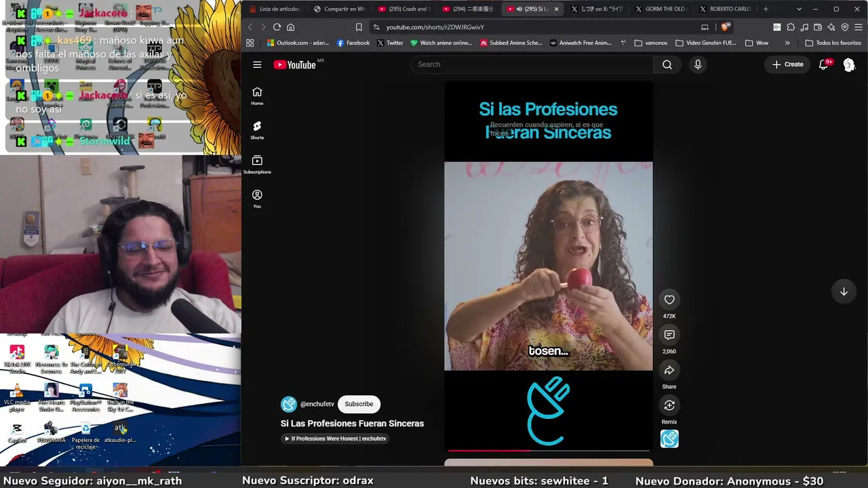Like the Short with the heart button

669,300
